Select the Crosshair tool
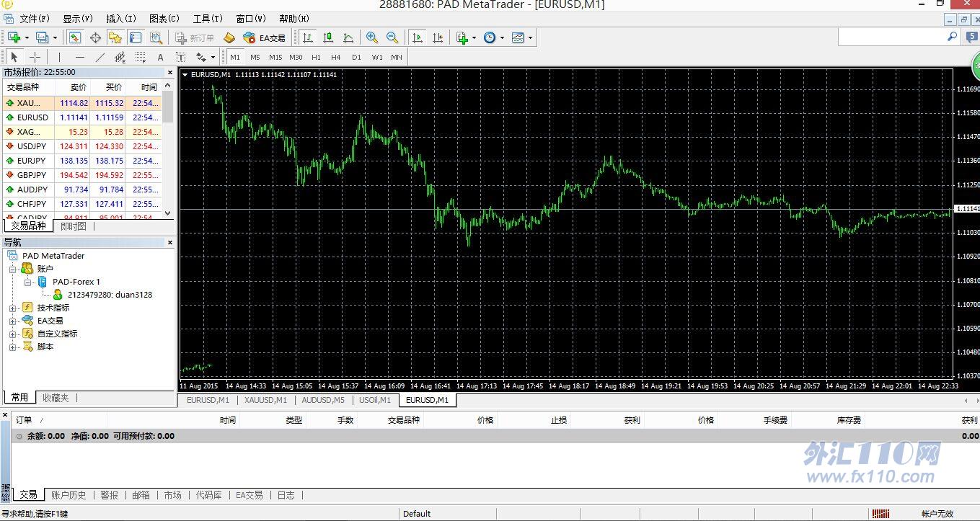980x521 pixels. coord(35,57)
